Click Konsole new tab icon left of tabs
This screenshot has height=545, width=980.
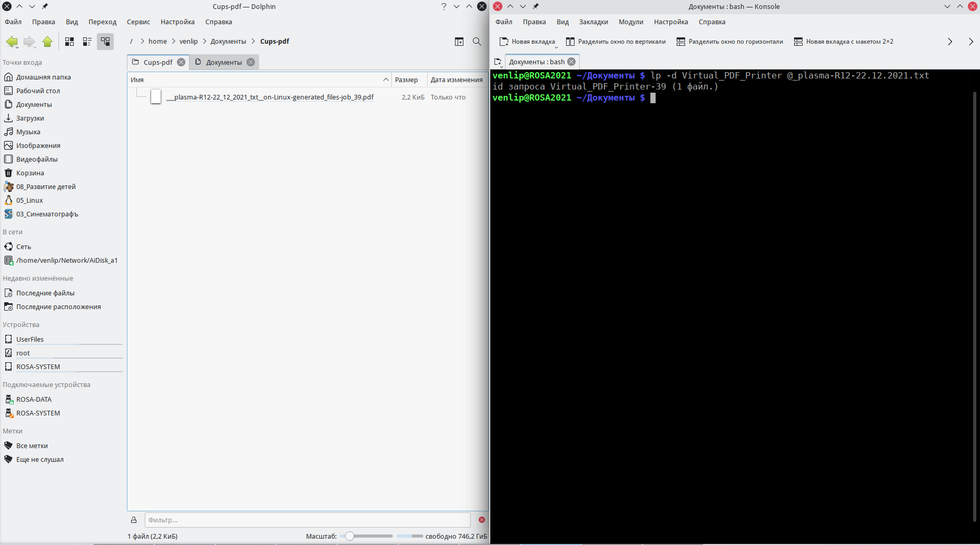[x=498, y=62]
